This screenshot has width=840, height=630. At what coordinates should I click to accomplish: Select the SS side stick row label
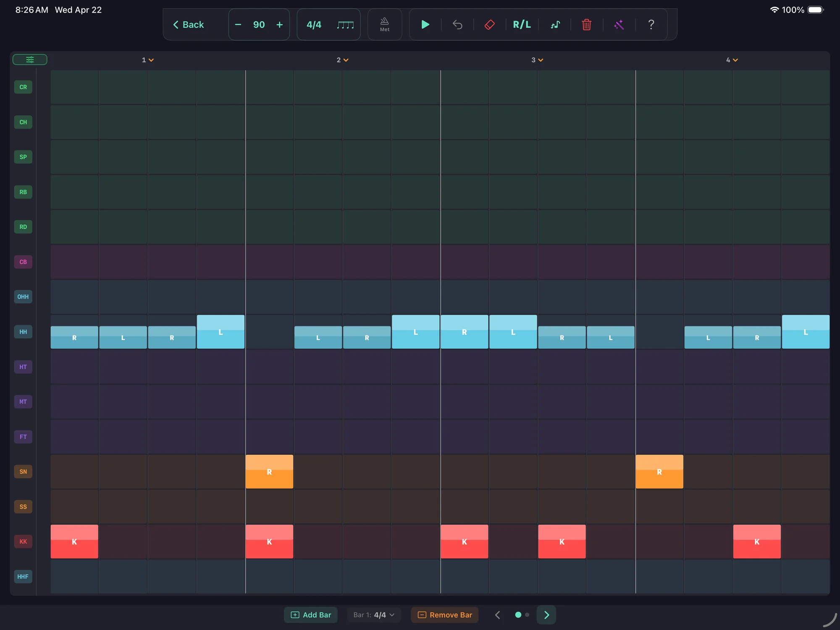23,507
